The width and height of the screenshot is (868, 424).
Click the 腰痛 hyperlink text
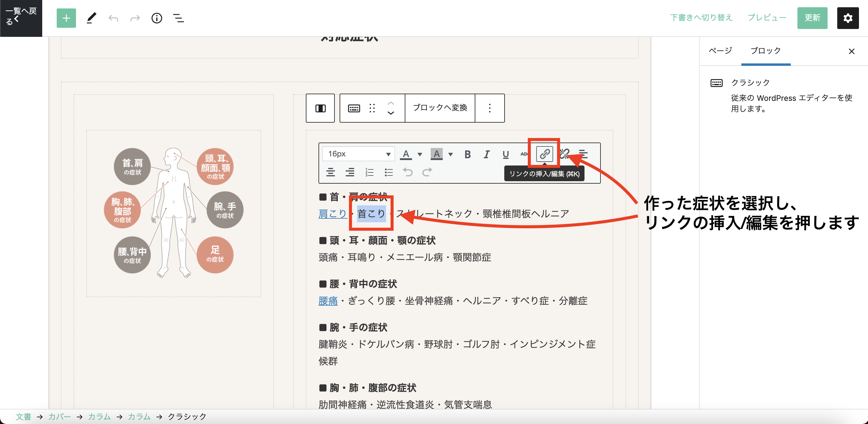[328, 300]
